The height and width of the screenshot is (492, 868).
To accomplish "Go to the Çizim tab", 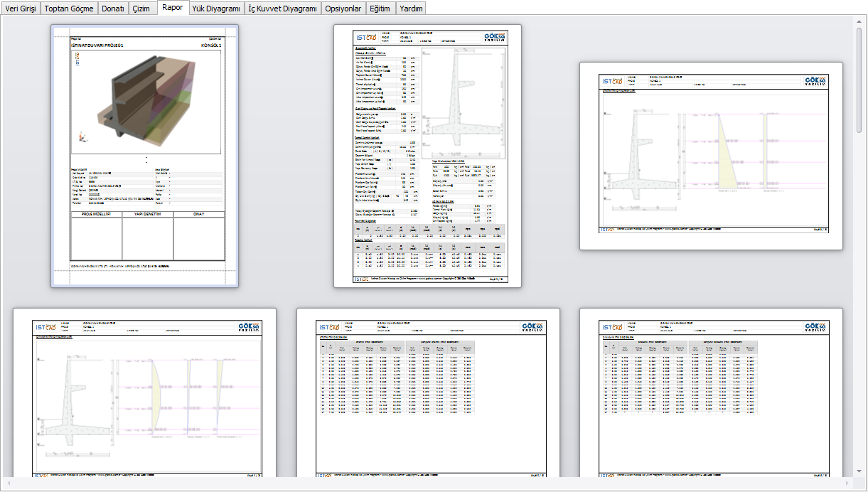I will (x=141, y=9).
